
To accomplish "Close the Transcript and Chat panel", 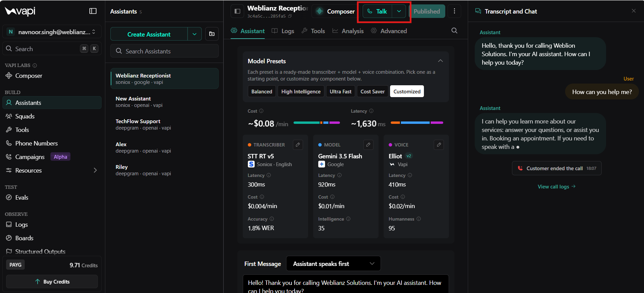I will tap(634, 11).
